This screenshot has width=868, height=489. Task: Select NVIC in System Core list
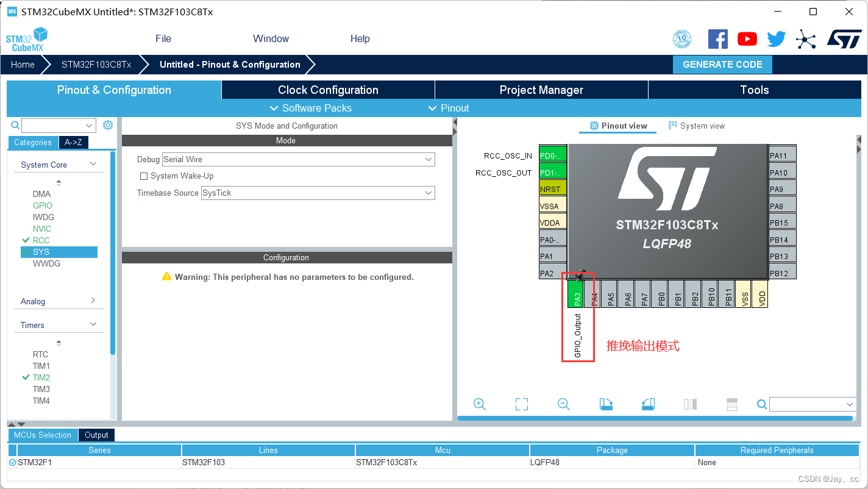(42, 229)
